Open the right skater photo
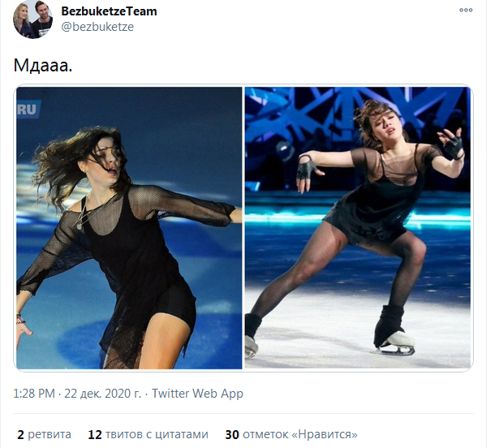Image resolution: width=499 pixels, height=448 pixels. pos(357,228)
